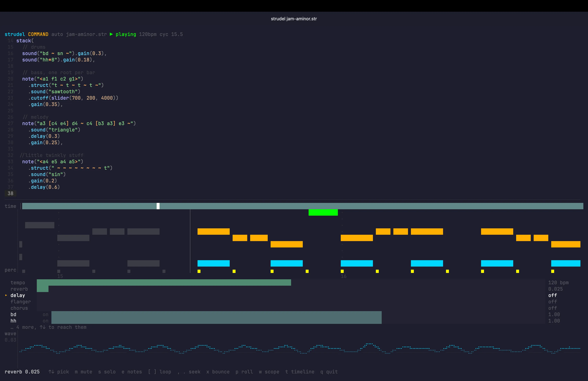Click the COMMAND mode indicator
The height and width of the screenshot is (381, 588).
pyautogui.click(x=38, y=34)
